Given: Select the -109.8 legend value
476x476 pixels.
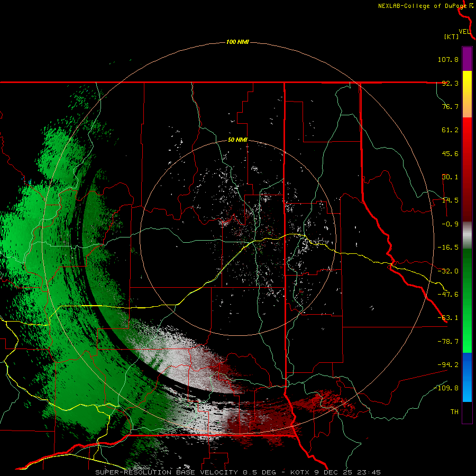Looking at the screenshot, I should tap(446, 388).
